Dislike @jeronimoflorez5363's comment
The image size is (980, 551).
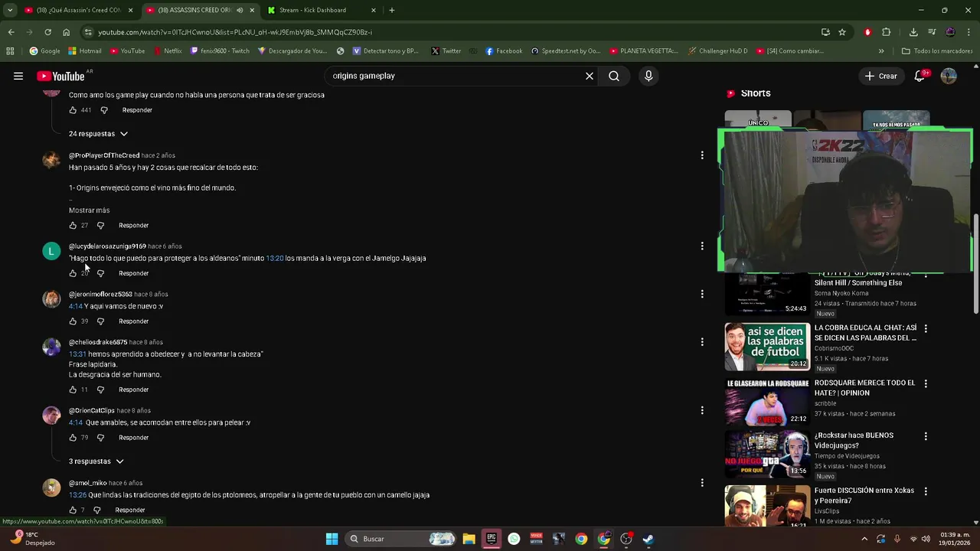tap(100, 321)
